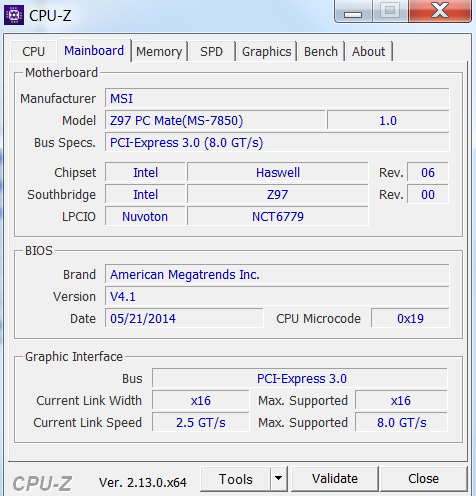Click the Validate button

pyautogui.click(x=335, y=479)
